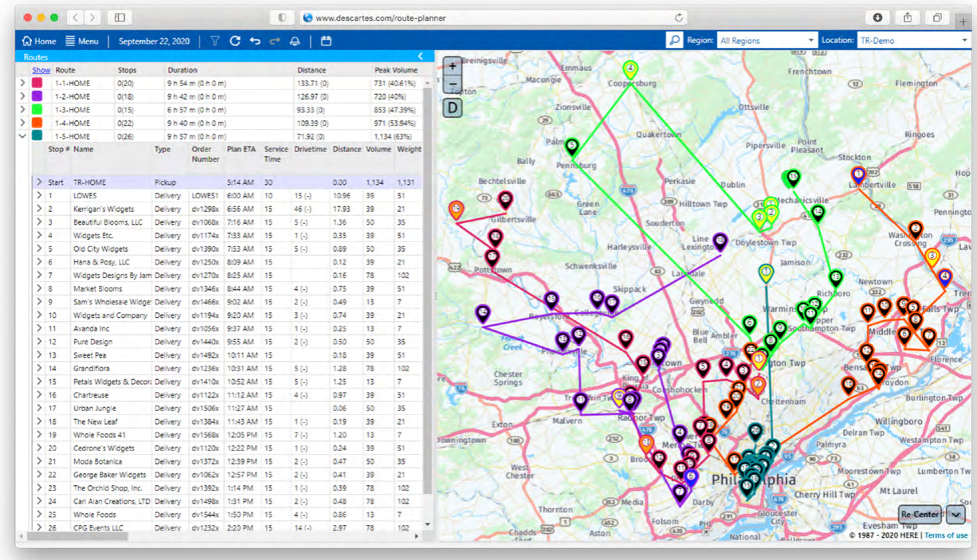
Task: Undo the last change with the left arrow
Action: click(x=255, y=41)
